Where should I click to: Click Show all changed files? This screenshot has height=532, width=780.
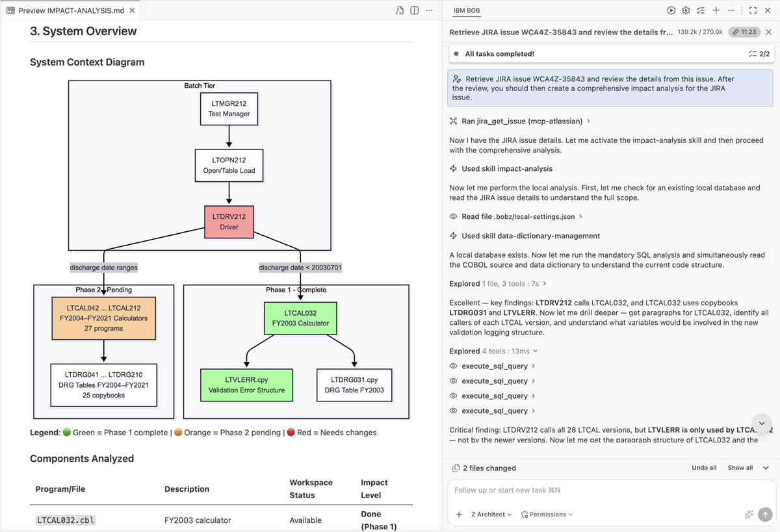(740, 468)
